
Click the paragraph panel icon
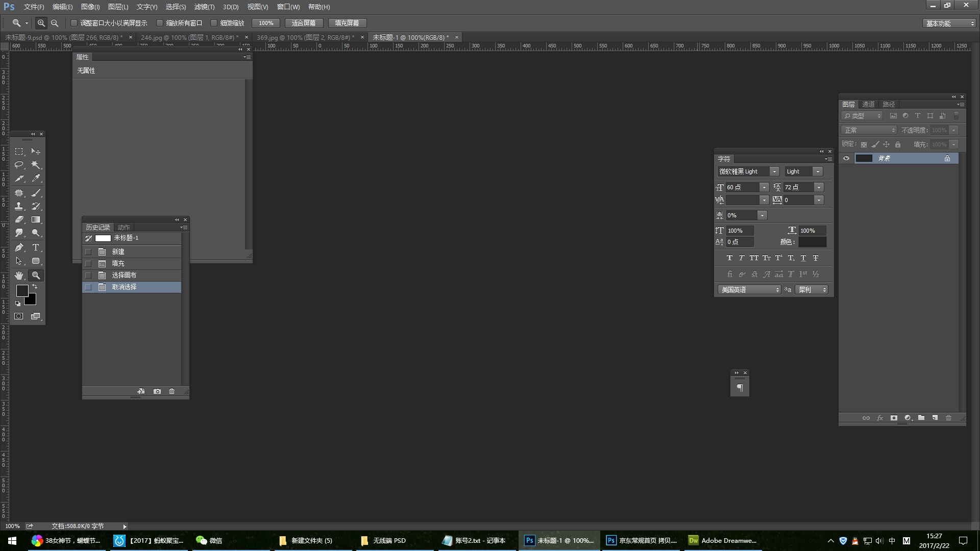coord(740,388)
